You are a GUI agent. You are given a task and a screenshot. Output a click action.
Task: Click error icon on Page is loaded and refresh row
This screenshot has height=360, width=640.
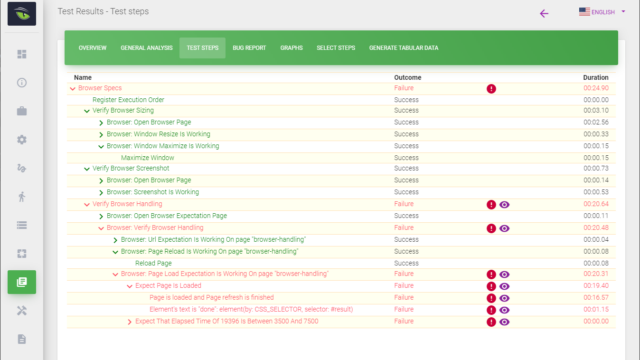491,298
